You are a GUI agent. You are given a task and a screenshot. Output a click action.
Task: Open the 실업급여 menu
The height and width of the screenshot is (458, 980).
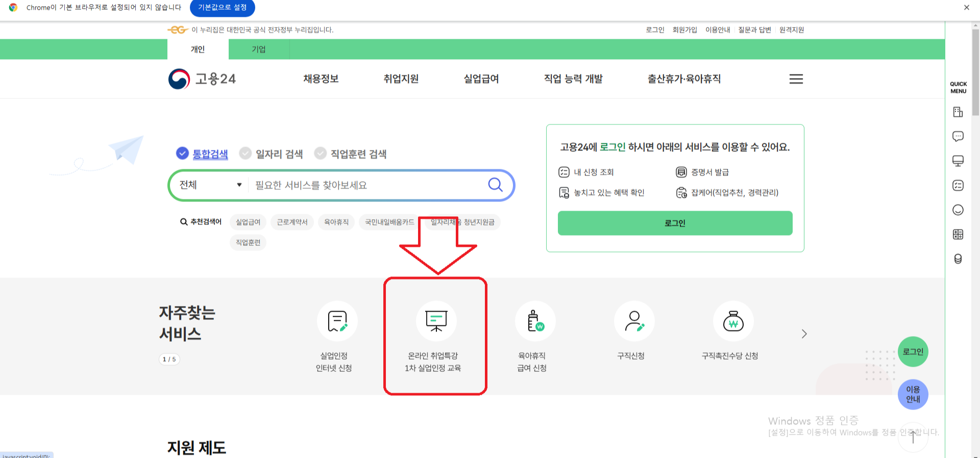pyautogui.click(x=481, y=79)
